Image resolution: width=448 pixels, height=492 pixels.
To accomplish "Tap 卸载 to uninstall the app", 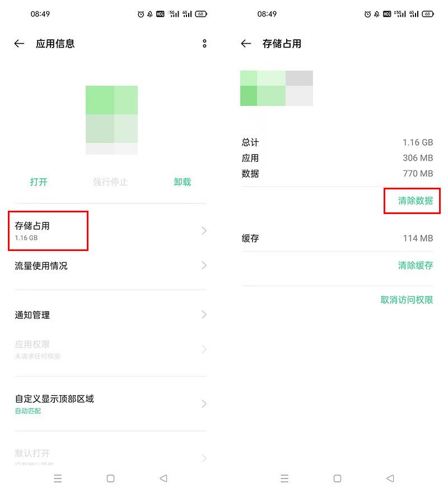I will [x=182, y=182].
